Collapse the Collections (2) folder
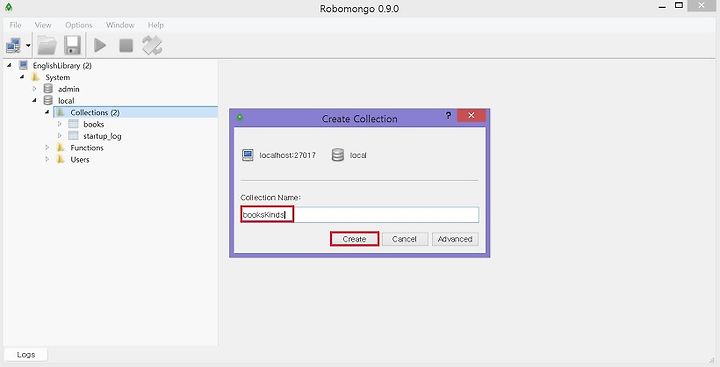The height and width of the screenshot is (367, 720). click(47, 112)
